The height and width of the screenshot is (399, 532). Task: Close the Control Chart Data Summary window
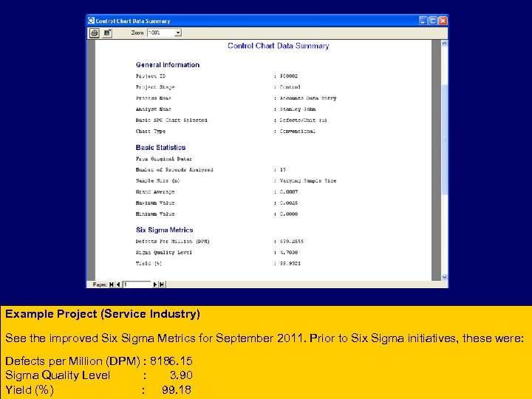(443, 21)
